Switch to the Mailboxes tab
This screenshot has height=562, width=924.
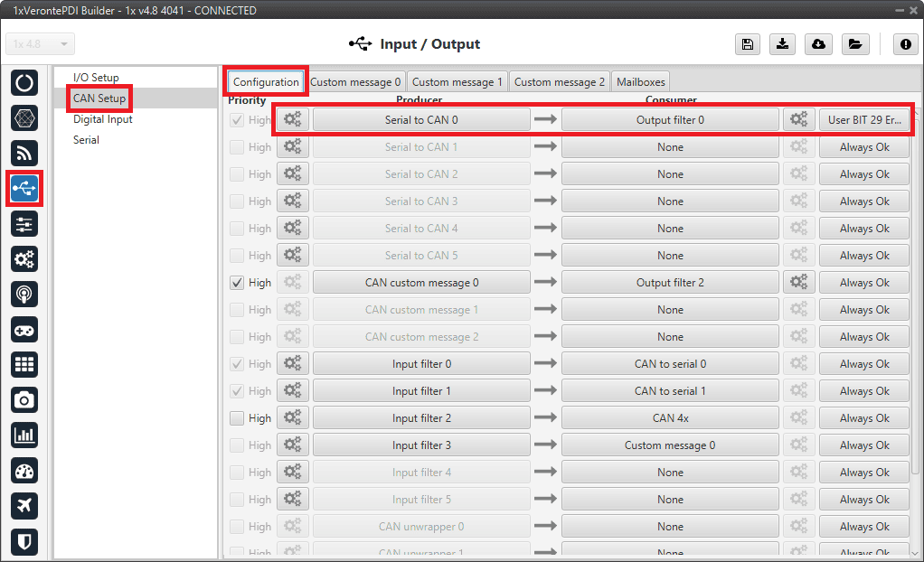coord(640,82)
